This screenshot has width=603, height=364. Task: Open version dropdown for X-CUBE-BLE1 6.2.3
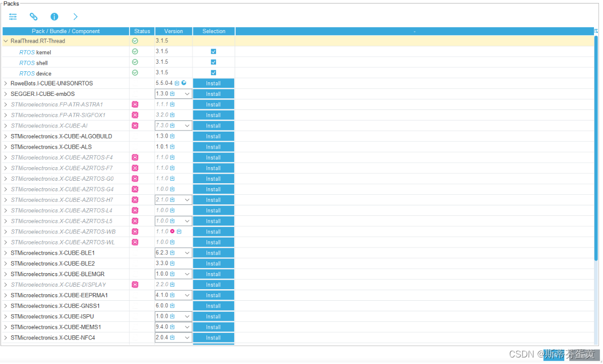tap(187, 253)
